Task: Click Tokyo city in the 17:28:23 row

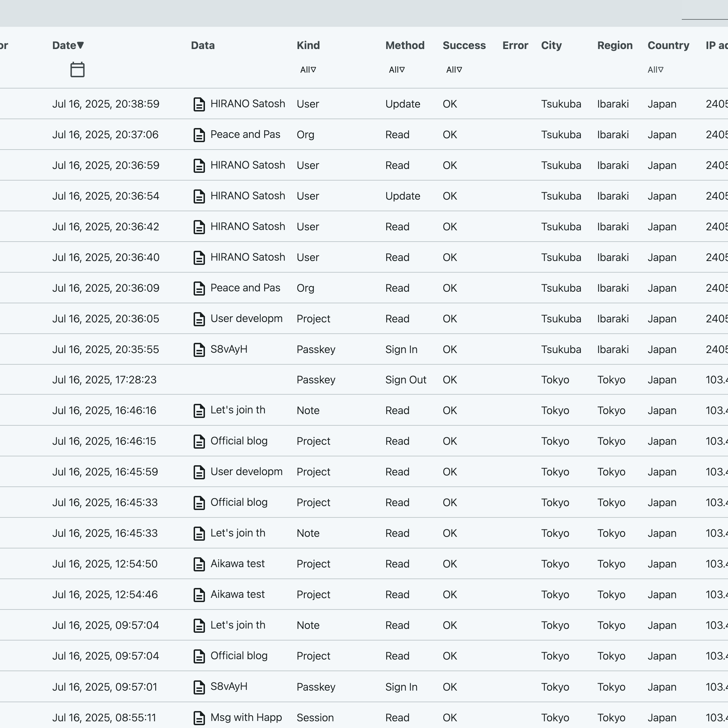Action: (555, 380)
